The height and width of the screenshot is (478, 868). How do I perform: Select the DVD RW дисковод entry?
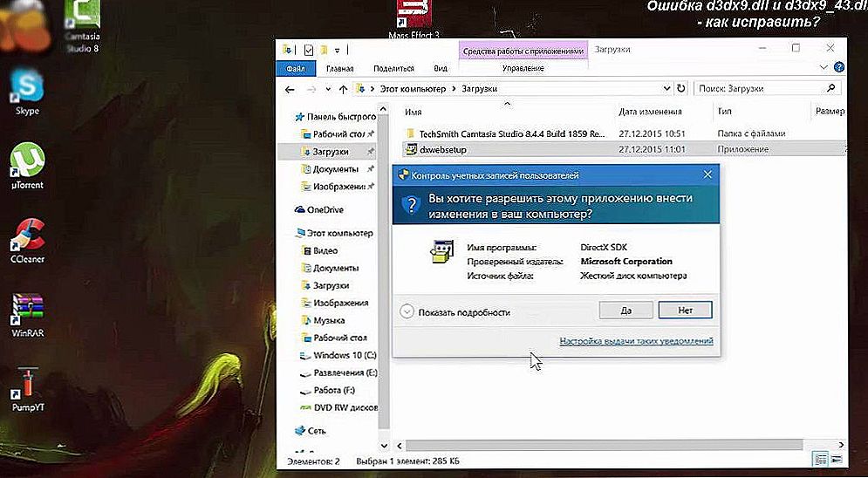[x=338, y=407]
